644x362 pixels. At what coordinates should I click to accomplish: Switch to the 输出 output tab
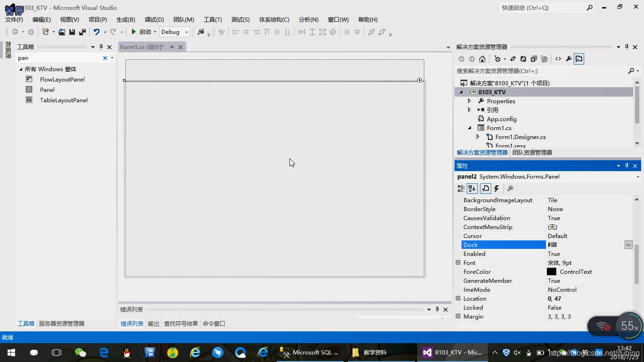[x=154, y=323]
